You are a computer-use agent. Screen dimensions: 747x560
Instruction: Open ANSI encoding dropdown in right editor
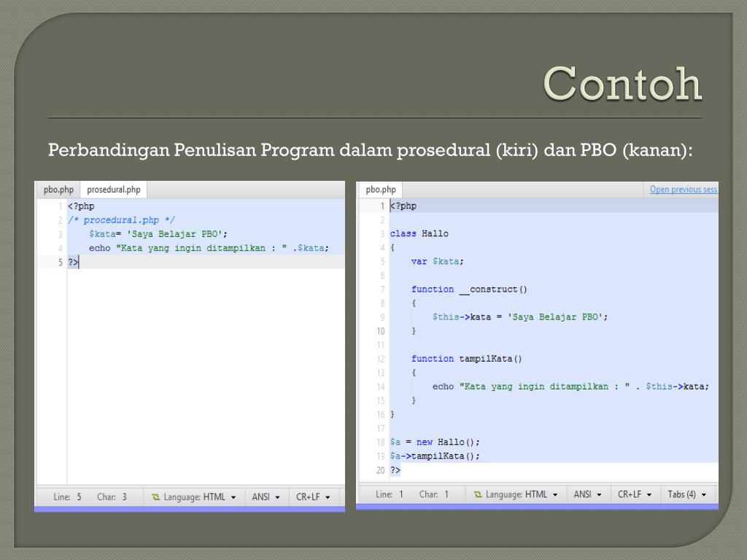click(x=587, y=495)
